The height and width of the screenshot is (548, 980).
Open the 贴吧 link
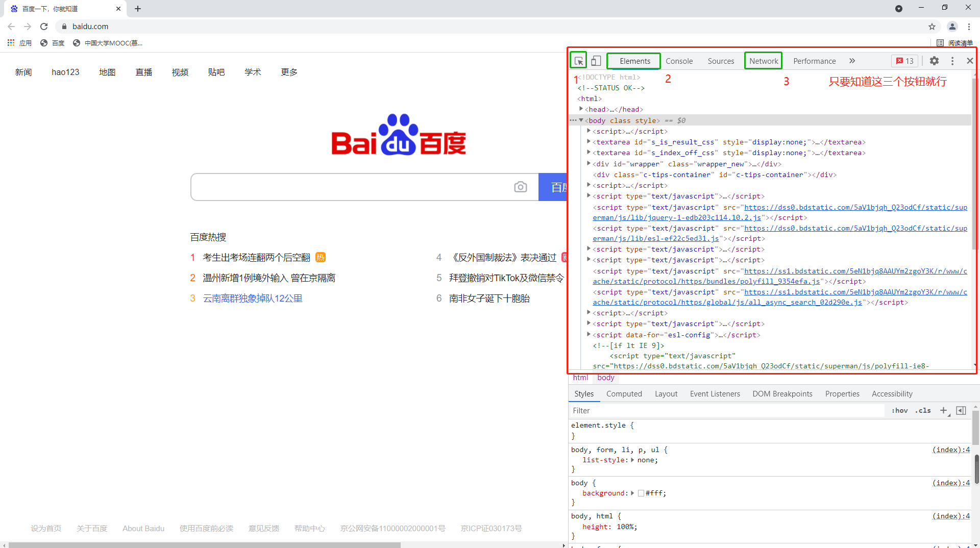[x=216, y=72]
